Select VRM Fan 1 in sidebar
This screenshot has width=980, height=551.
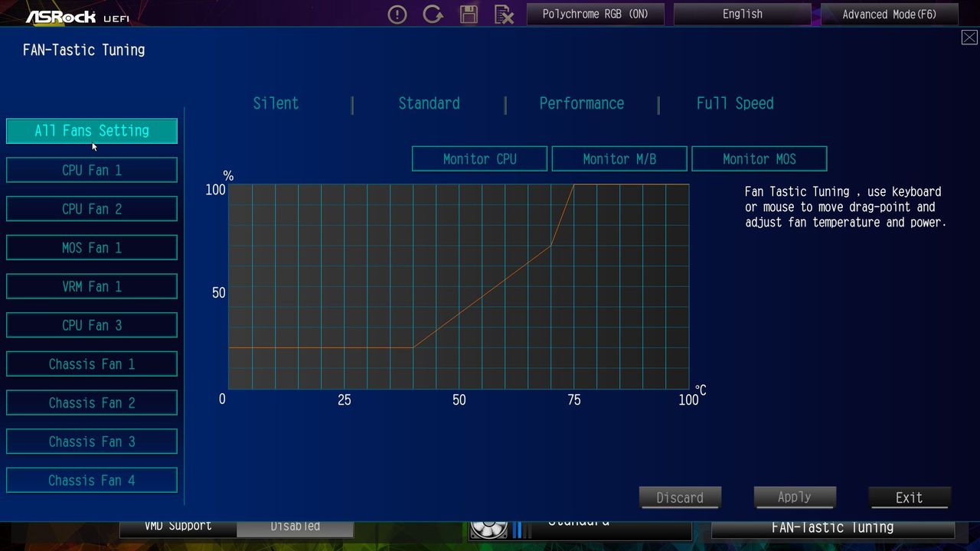coord(92,286)
